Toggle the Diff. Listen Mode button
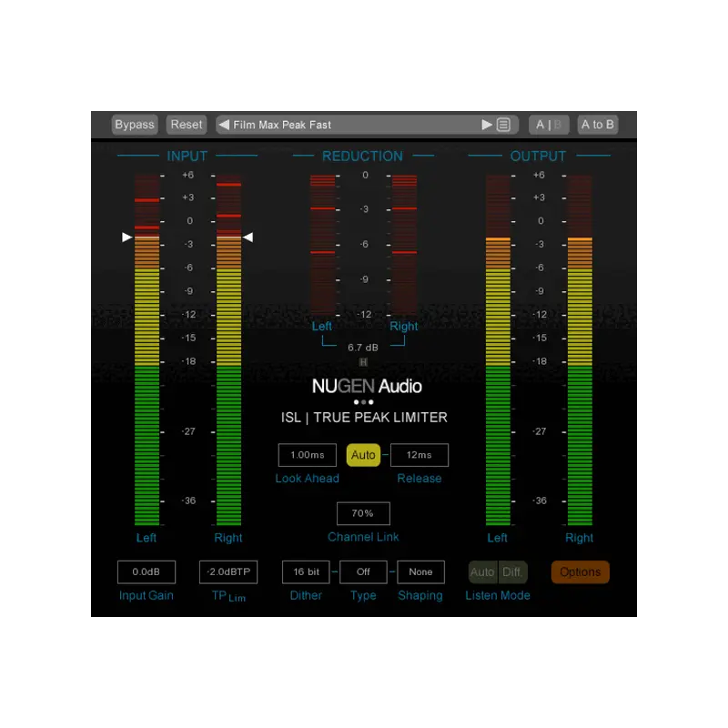This screenshot has width=728, height=728. [512, 572]
